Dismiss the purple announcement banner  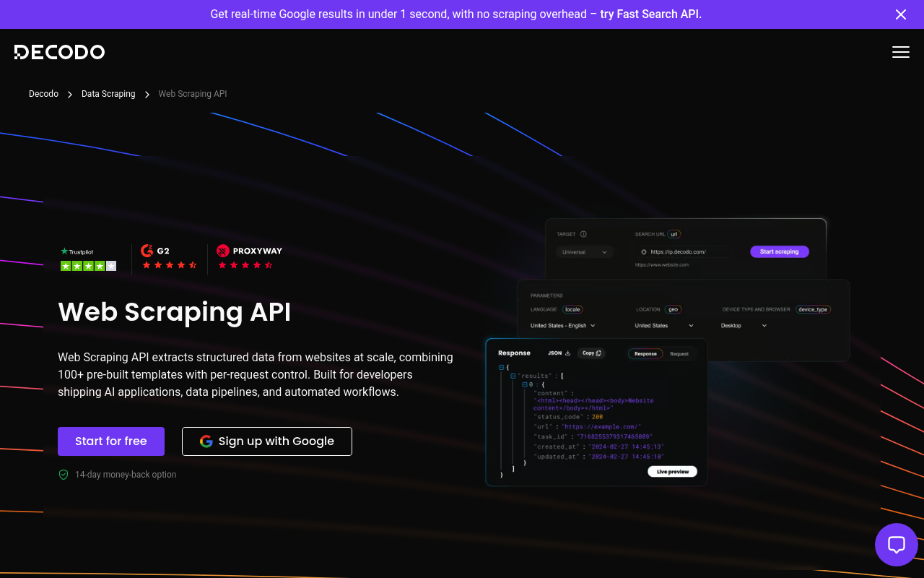(901, 14)
